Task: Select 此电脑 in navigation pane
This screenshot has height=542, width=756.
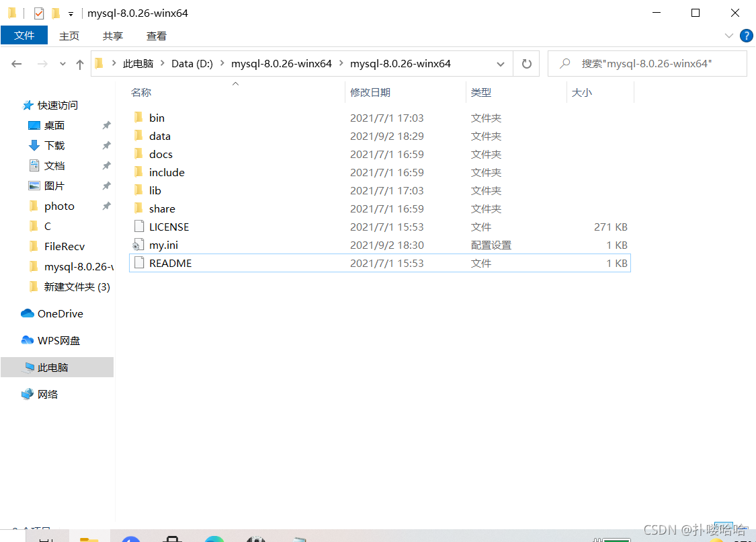Action: (x=52, y=368)
